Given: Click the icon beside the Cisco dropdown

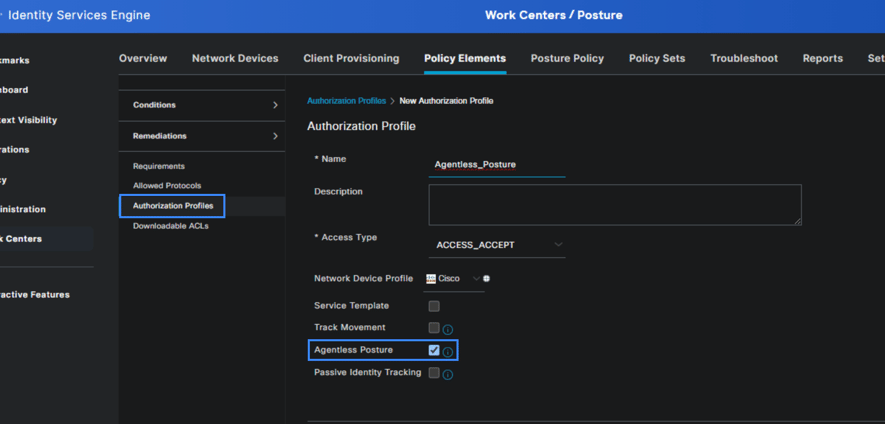Looking at the screenshot, I should 487,278.
